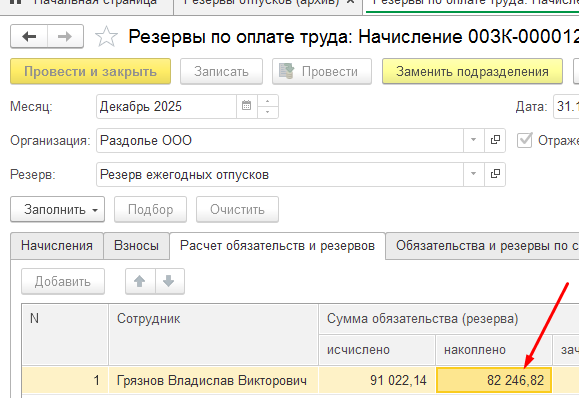Click the Резерв input field
The image size is (579, 398).
coord(280,174)
